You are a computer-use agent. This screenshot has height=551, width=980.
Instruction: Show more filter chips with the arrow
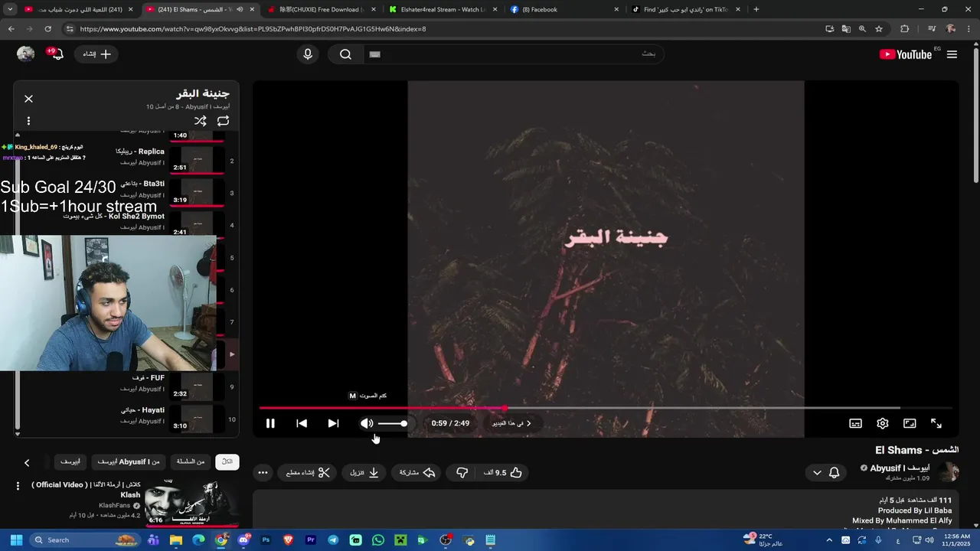[27, 462]
